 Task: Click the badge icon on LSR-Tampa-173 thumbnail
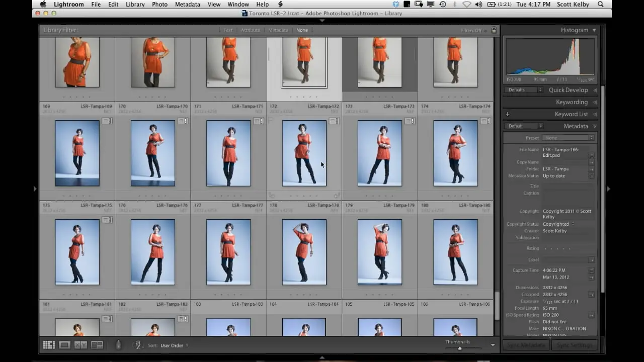pyautogui.click(x=410, y=121)
